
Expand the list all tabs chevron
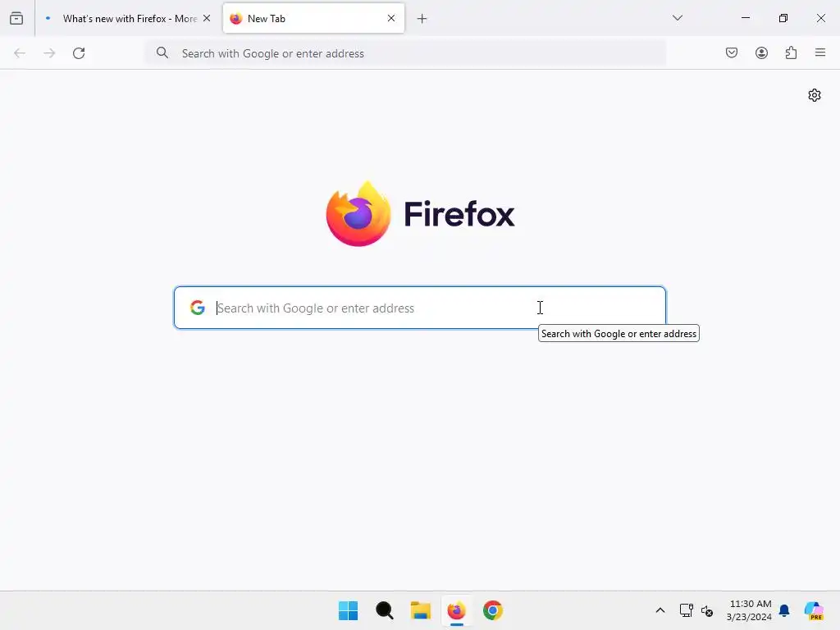click(x=678, y=18)
